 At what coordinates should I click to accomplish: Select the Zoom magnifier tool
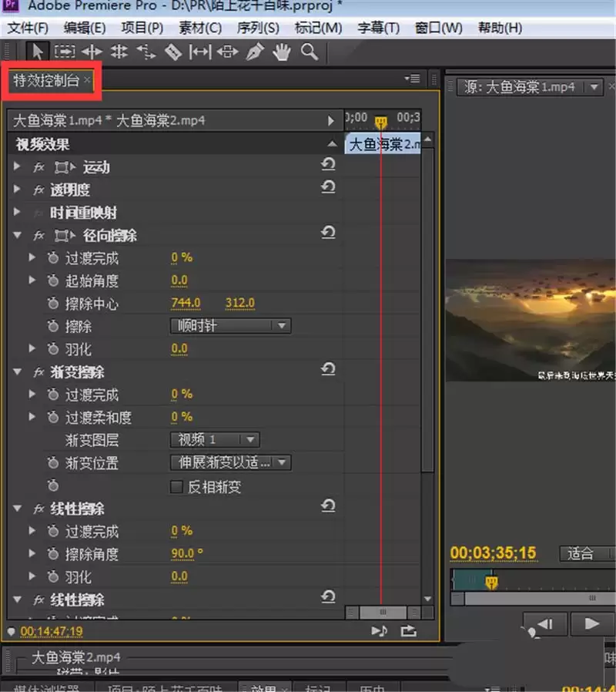tap(309, 52)
